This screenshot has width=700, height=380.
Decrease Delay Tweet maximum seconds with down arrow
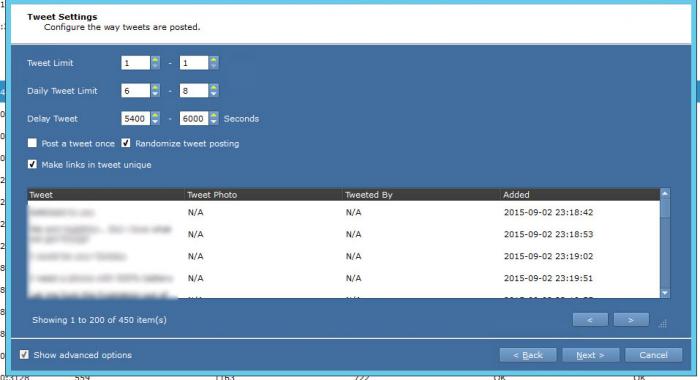tap(214, 122)
